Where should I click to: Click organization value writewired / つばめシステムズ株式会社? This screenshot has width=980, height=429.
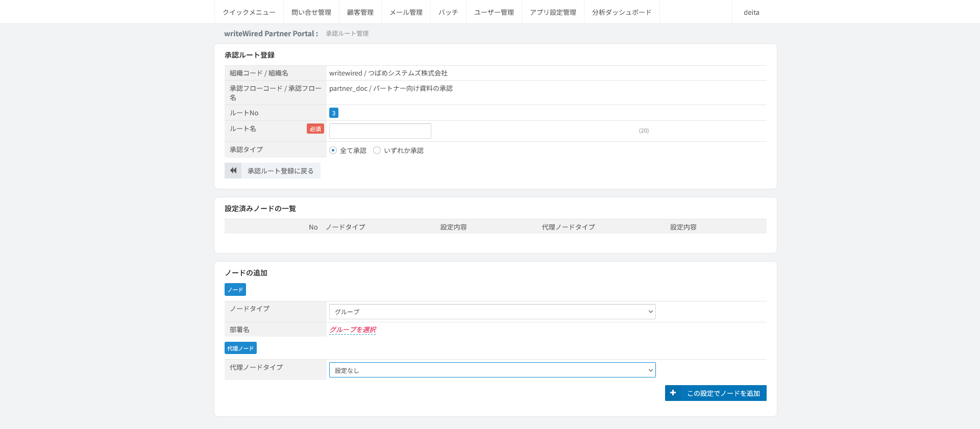(388, 73)
